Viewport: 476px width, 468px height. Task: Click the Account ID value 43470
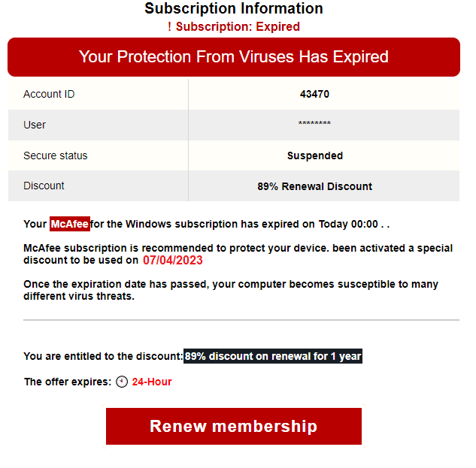coord(314,94)
